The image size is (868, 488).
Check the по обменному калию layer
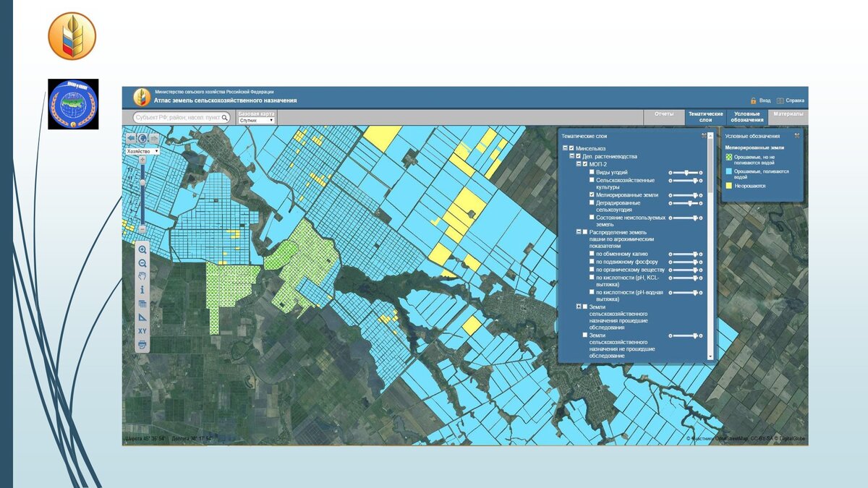click(x=592, y=254)
